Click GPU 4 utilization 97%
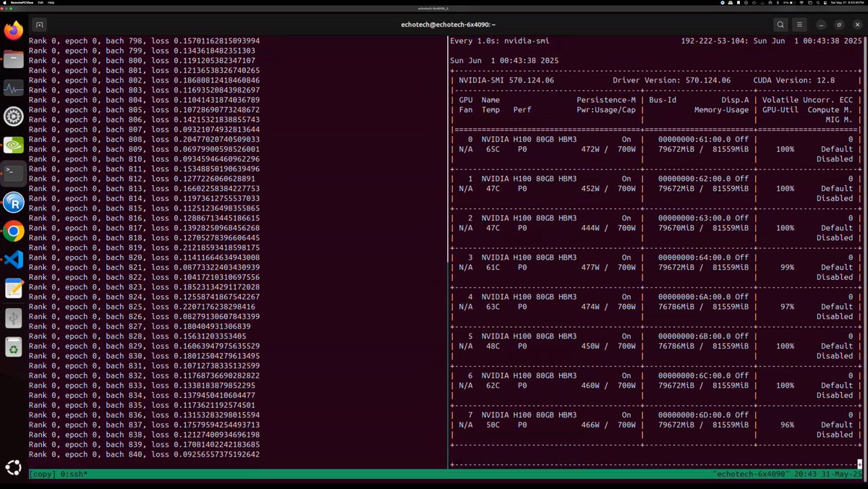Viewport: 868px width, 489px height. 786,307
